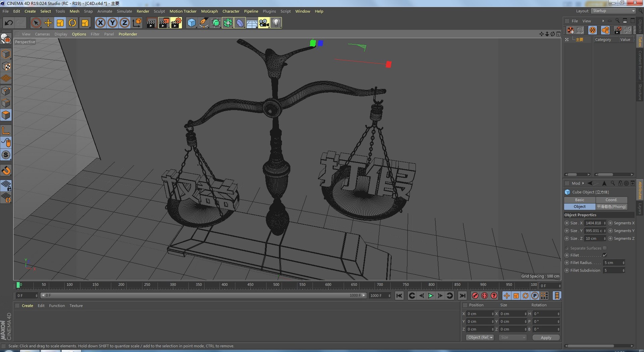
Task: Click the timeline preview range slider
Action: [203, 296]
